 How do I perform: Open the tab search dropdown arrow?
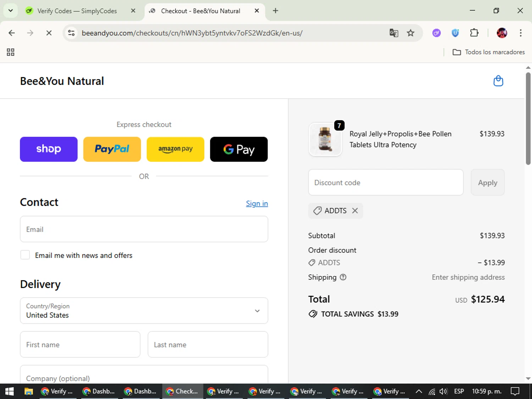(x=11, y=11)
